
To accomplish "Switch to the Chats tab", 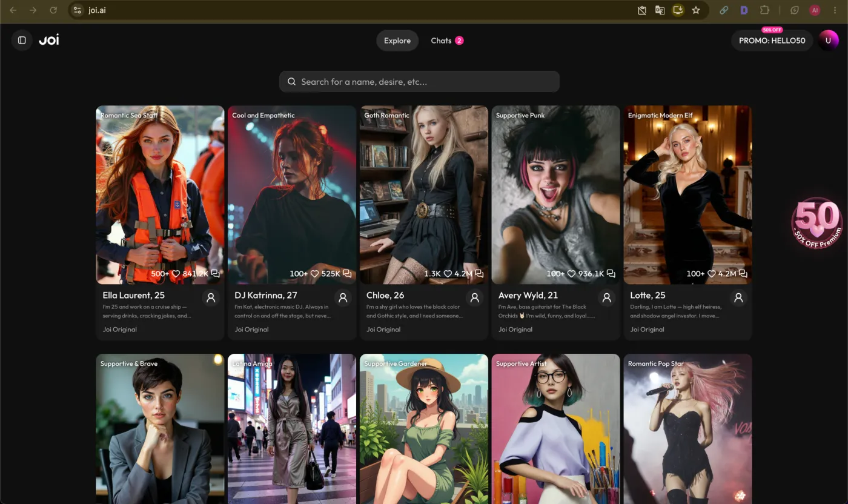I will (447, 41).
